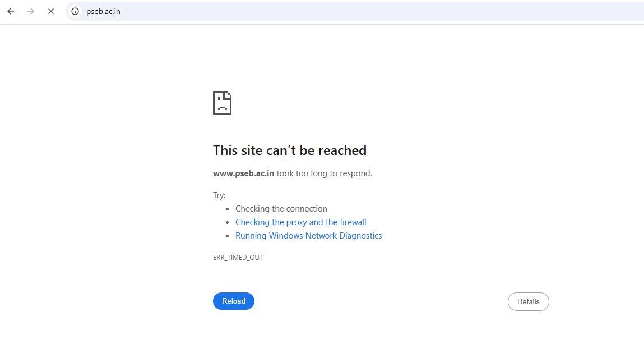Click the bullet before the proxy link
This screenshot has height=339, width=644.
click(228, 223)
